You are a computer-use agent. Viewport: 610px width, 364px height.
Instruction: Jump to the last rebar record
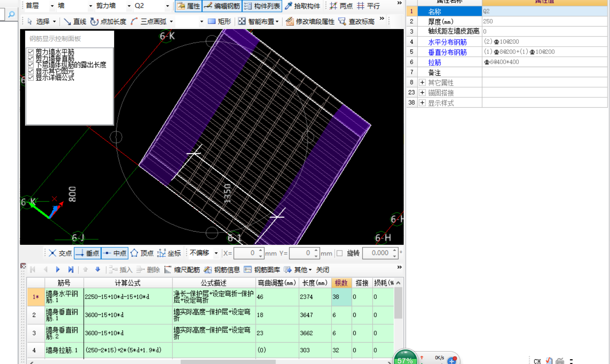(x=71, y=270)
